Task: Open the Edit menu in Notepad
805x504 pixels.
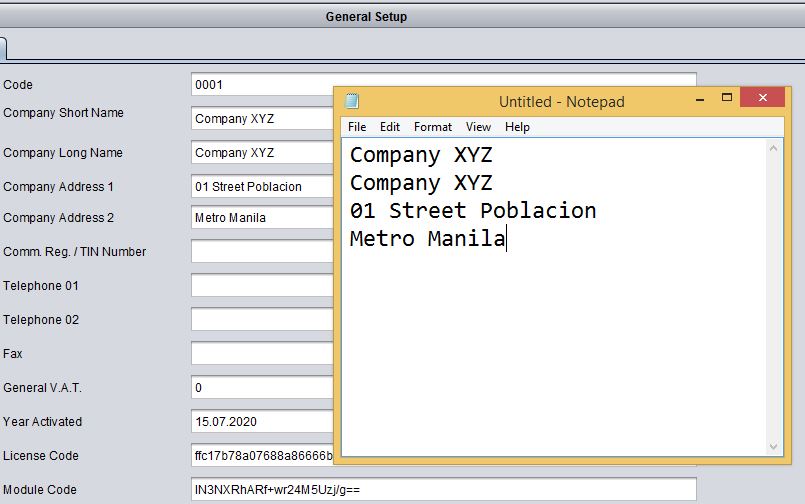Action: 390,127
